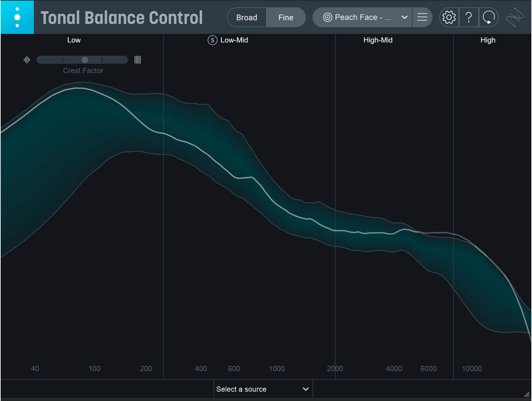Solo the Low-Mid band S button

pyautogui.click(x=212, y=40)
